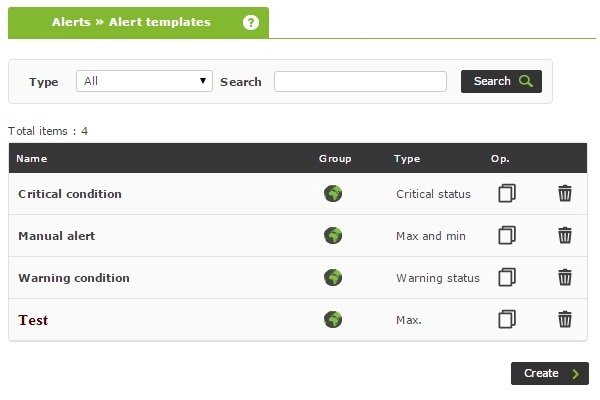Duplicate the Critical condition template
This screenshot has width=600, height=400.
pyautogui.click(x=507, y=193)
